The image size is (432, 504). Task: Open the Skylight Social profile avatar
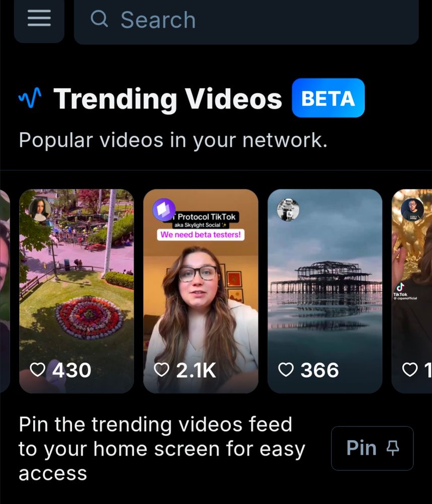(164, 209)
